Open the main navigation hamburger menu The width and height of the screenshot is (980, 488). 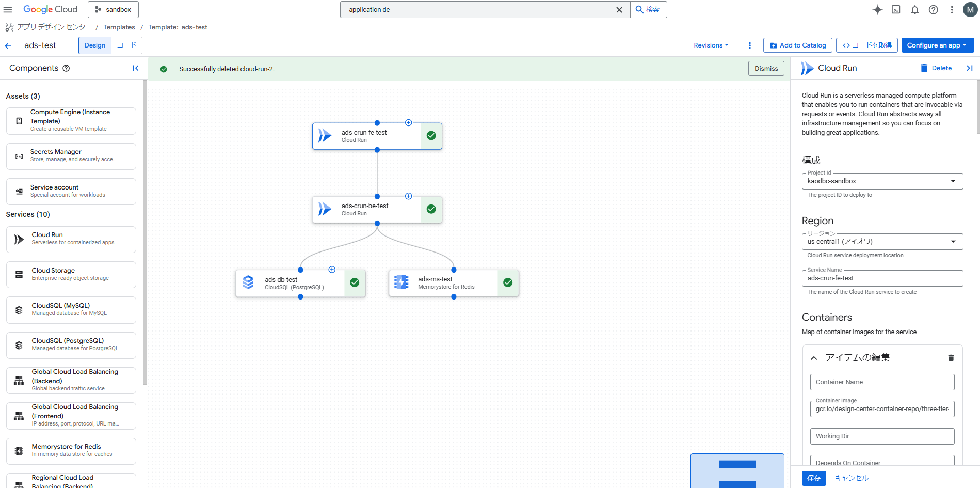pos(8,10)
